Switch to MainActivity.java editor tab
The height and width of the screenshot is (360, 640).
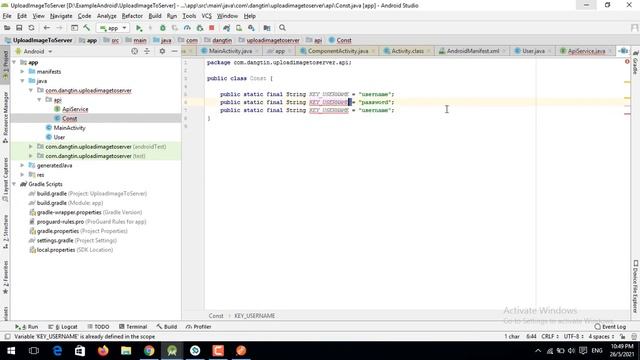click(230, 51)
